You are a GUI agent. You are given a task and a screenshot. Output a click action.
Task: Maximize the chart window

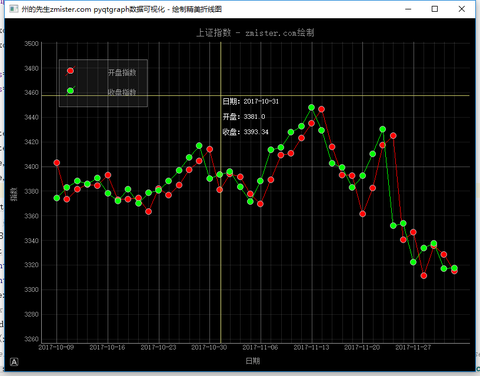435,9
